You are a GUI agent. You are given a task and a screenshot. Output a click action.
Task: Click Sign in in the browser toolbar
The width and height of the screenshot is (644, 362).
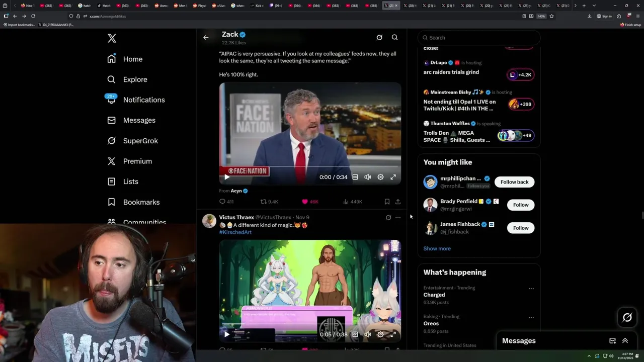[604, 16]
